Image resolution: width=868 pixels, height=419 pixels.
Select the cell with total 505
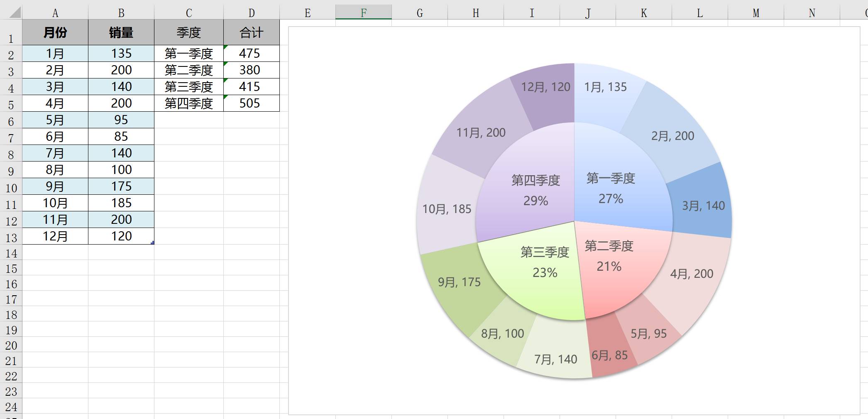coord(252,103)
